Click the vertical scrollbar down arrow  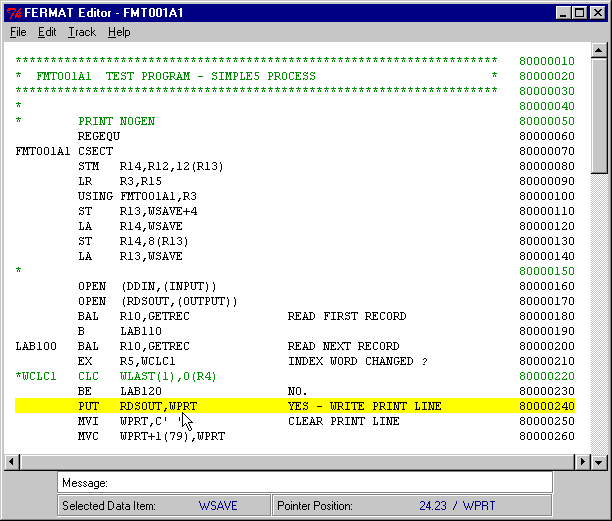point(599,462)
